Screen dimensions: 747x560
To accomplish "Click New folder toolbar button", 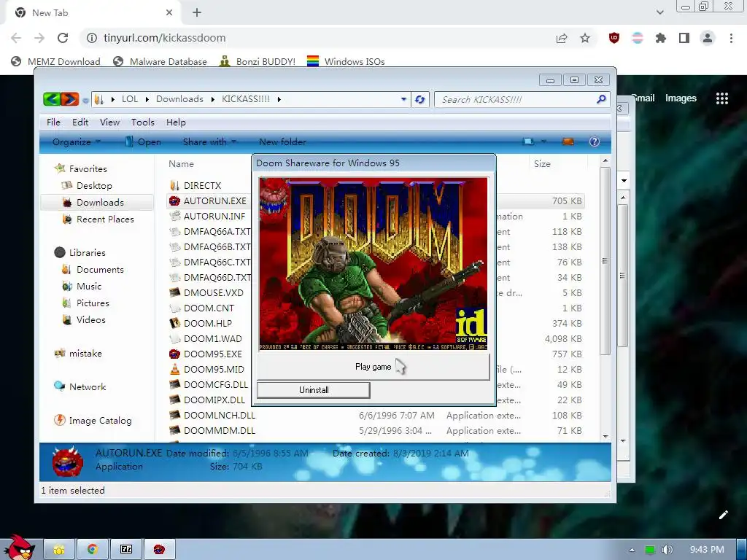I will coord(282,142).
